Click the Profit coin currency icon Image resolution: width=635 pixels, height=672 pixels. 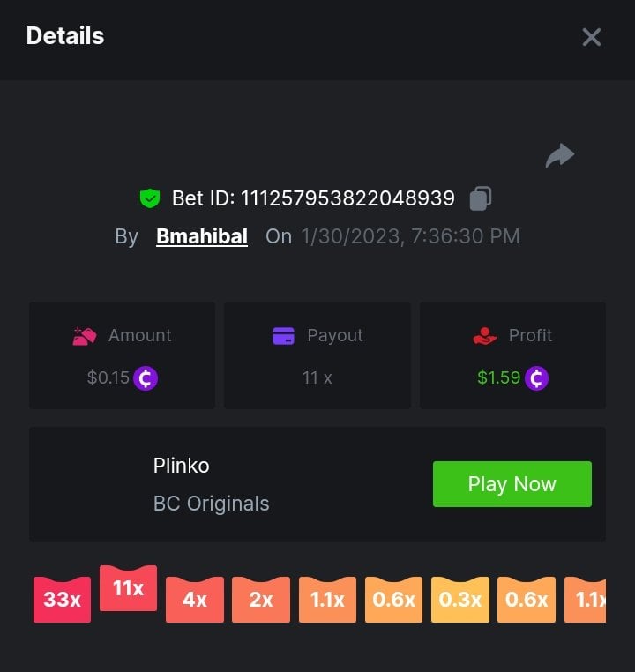tap(536, 378)
